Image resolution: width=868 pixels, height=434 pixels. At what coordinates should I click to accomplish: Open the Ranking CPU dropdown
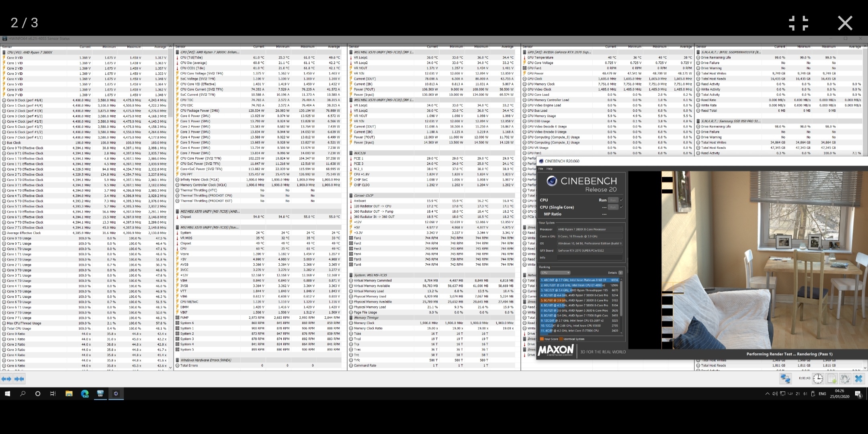click(555, 273)
